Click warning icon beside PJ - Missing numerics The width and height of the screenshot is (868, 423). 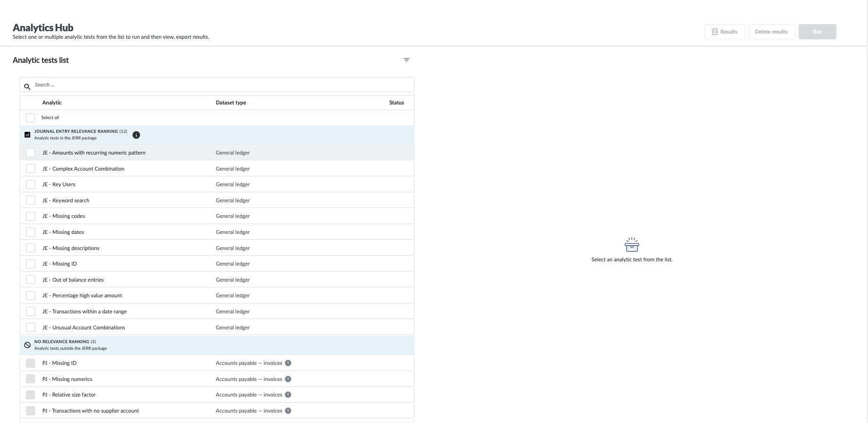[x=288, y=379]
